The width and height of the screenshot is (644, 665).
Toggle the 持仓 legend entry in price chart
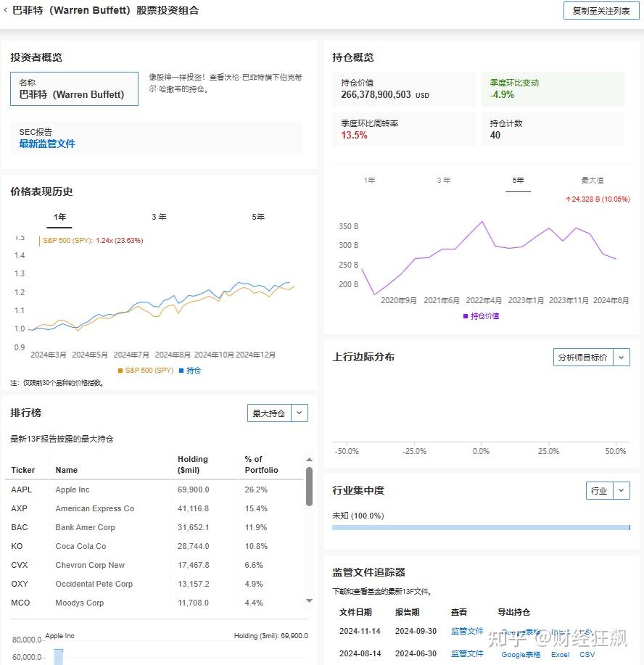(189, 371)
